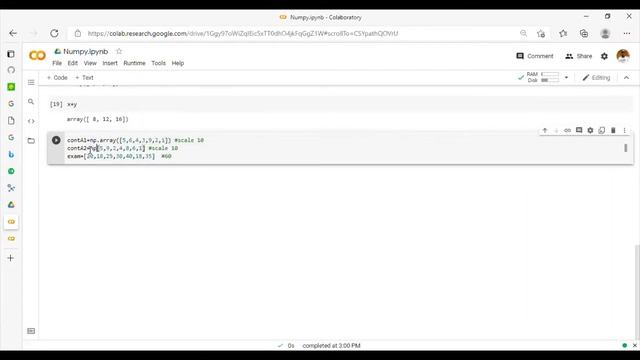Open the Help menu
The height and width of the screenshot is (360, 640).
click(178, 63)
